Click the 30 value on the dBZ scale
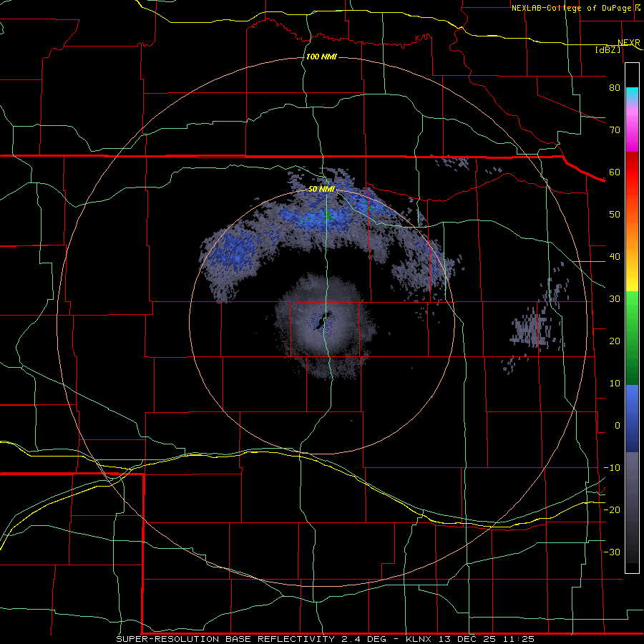This screenshot has width=644, height=644. tap(615, 299)
